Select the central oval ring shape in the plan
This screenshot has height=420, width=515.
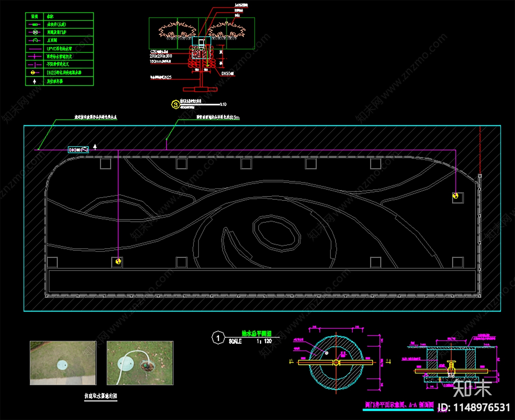pos(277,233)
